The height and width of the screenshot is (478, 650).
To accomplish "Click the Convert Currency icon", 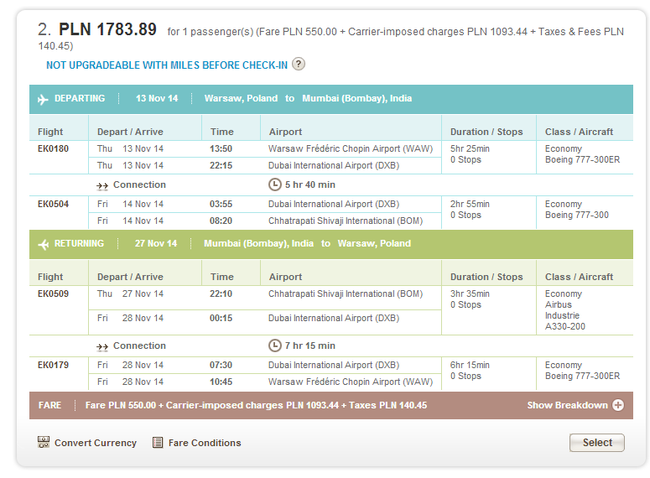I will 44,442.
